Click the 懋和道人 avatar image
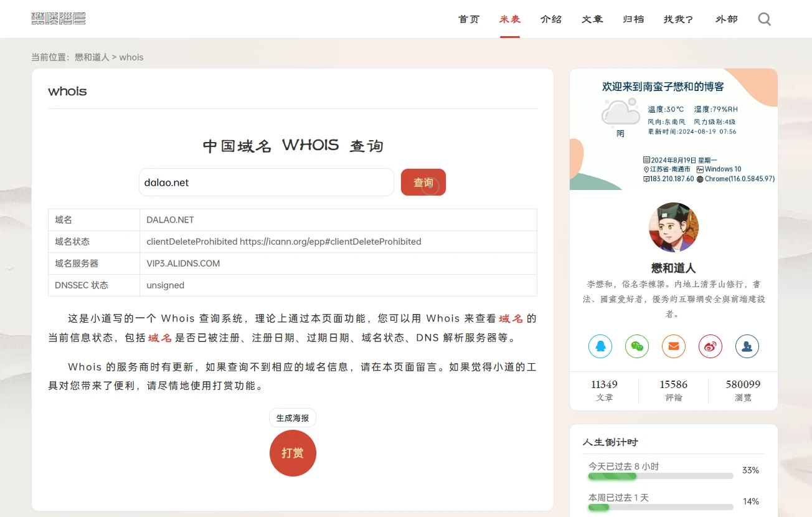This screenshot has height=517, width=812. click(x=674, y=227)
